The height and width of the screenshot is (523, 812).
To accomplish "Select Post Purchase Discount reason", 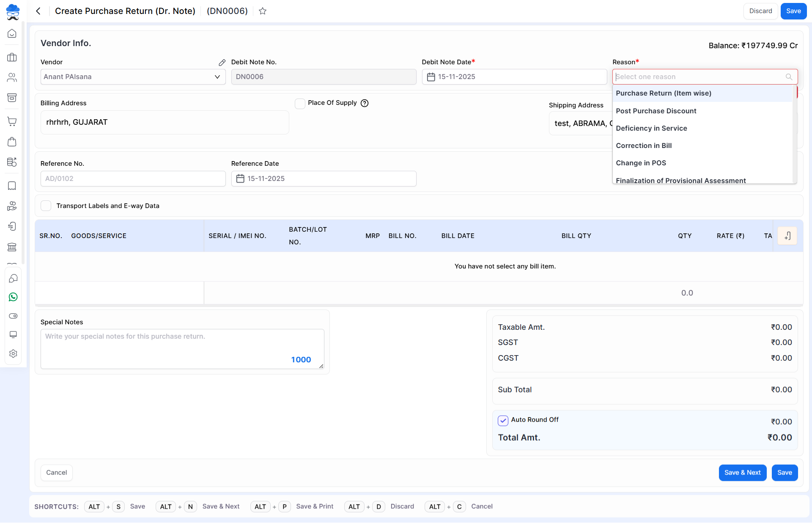I will point(656,111).
